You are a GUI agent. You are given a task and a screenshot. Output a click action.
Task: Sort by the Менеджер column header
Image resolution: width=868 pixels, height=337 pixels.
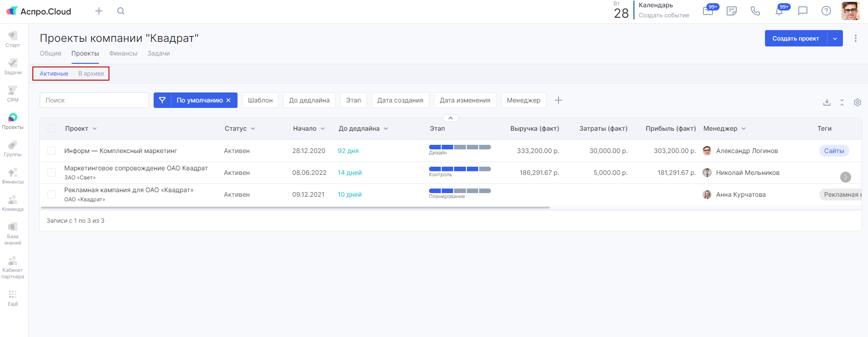click(725, 128)
